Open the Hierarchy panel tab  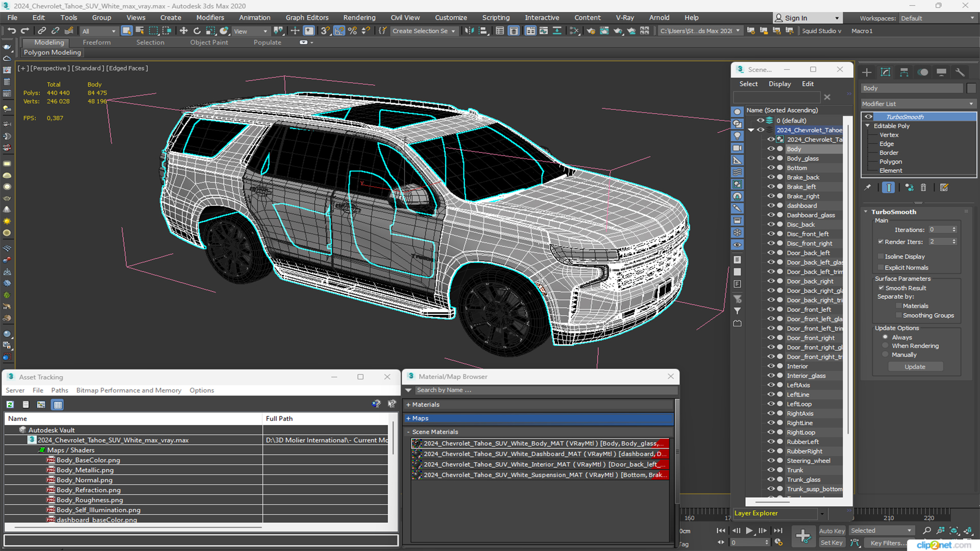click(904, 72)
